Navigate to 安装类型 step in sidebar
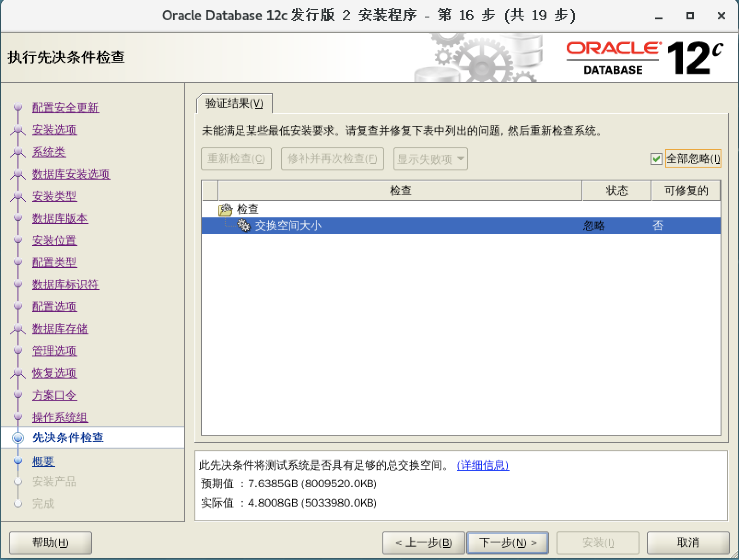Viewport: 739px width, 560px height. pyautogui.click(x=54, y=196)
